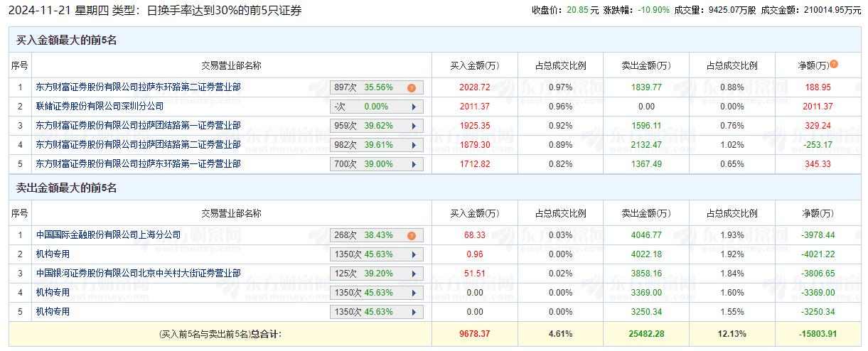Open 东方财富证券拉萨团结路第一证券营业部 link
868x351 pixels.
(138, 126)
